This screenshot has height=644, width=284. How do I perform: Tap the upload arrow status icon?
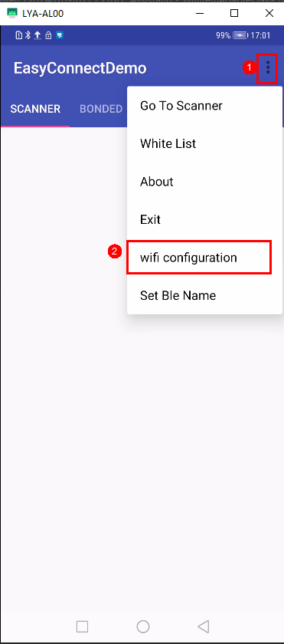(x=38, y=36)
